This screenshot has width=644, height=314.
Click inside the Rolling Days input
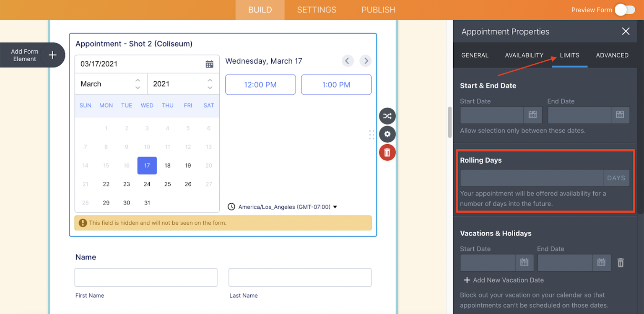click(x=530, y=178)
